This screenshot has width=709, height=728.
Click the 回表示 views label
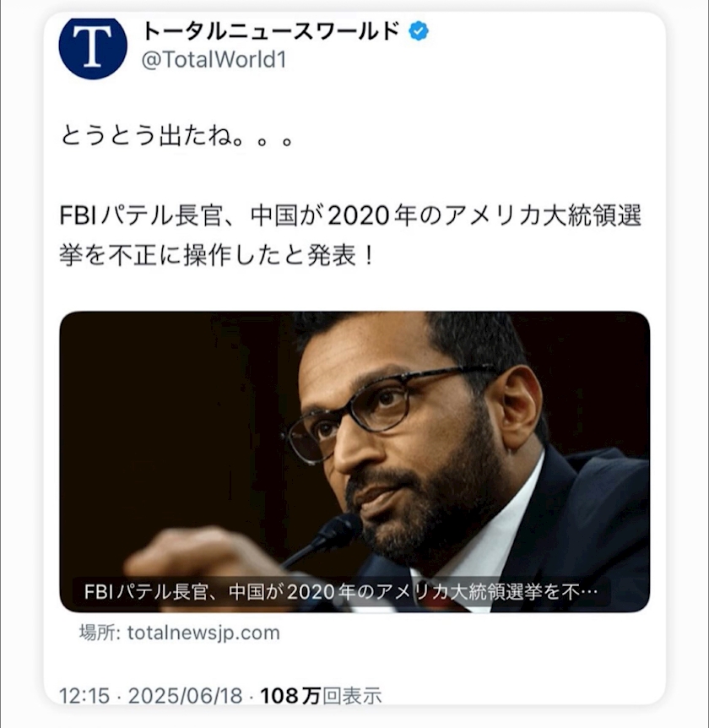click(352, 696)
